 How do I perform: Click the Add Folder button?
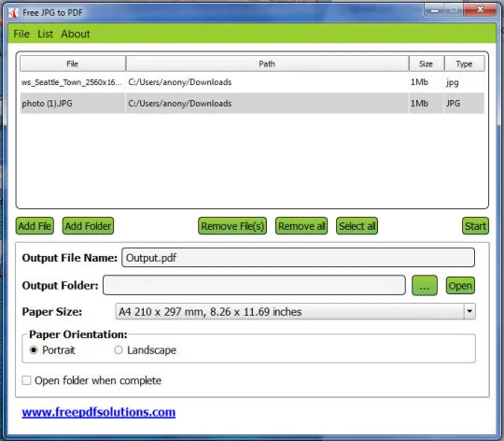(x=88, y=226)
